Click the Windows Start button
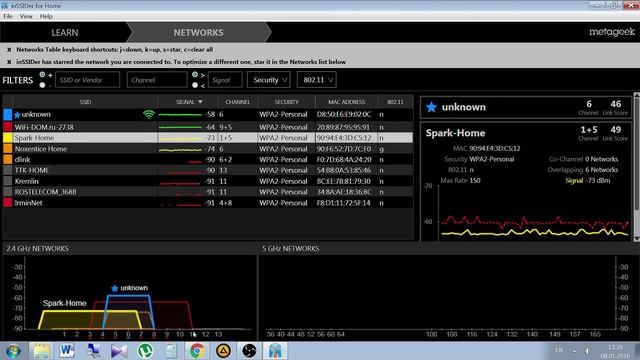The image size is (640, 360). (13, 351)
